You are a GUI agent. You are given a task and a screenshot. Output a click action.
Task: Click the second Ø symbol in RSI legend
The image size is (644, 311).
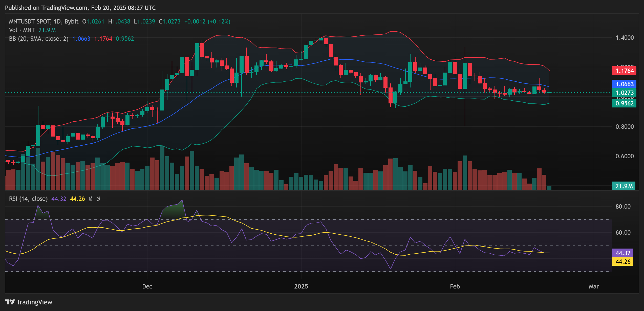tap(98, 199)
